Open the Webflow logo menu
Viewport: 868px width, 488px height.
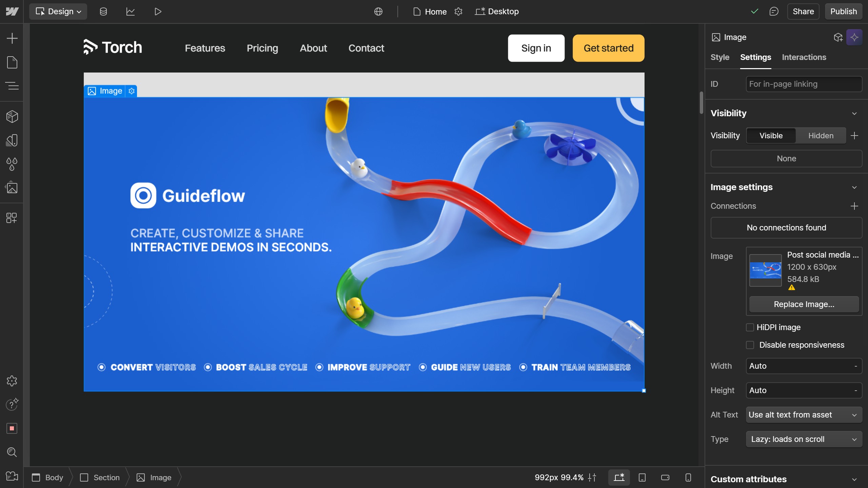tap(12, 12)
